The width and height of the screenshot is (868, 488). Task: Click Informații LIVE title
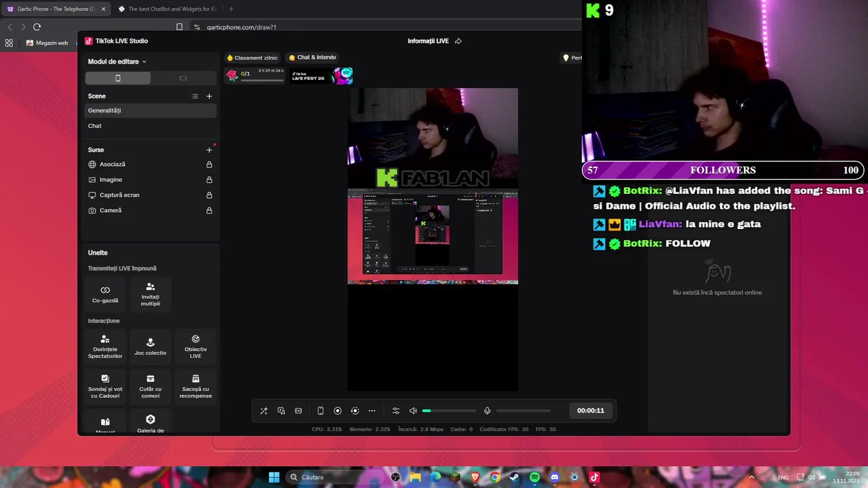point(428,41)
